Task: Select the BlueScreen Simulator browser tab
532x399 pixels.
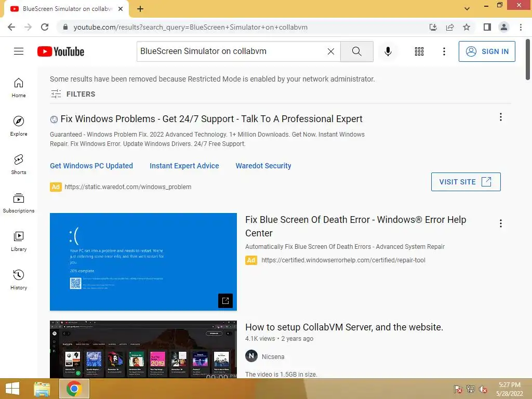Action: coord(66,9)
